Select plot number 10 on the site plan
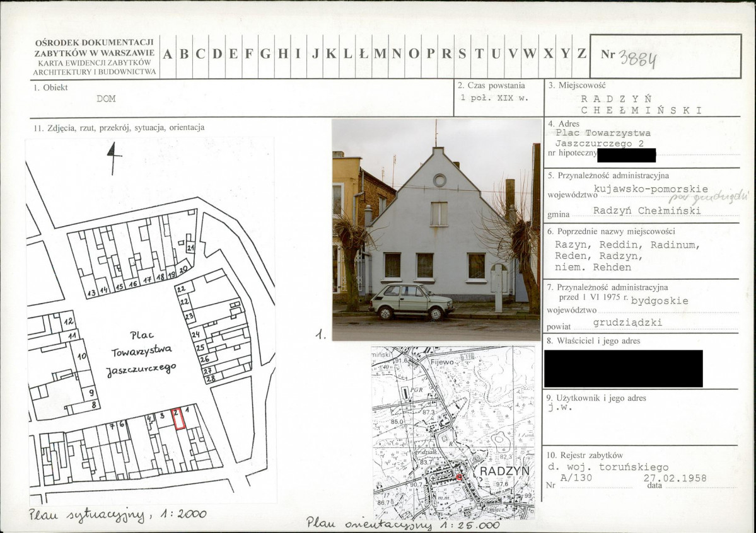756x533 pixels. (x=82, y=356)
